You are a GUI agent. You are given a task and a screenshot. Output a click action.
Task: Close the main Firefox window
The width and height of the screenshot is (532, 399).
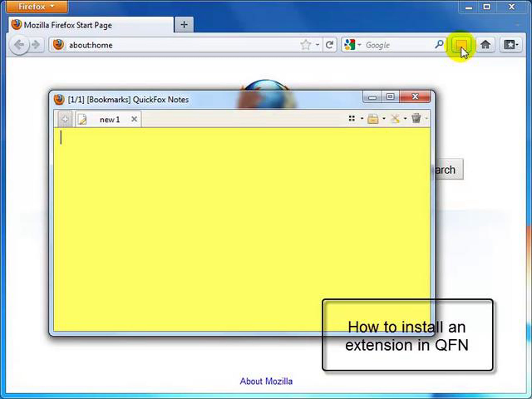point(512,7)
